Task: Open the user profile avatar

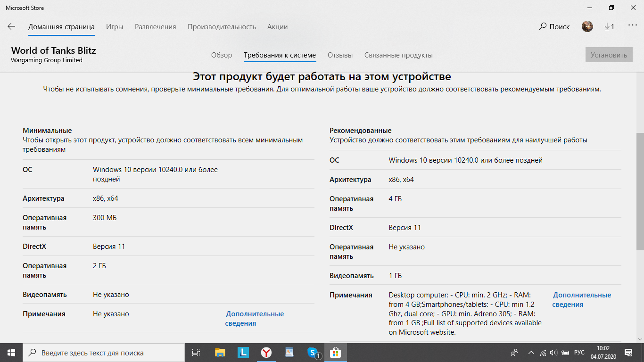Action: tap(587, 27)
